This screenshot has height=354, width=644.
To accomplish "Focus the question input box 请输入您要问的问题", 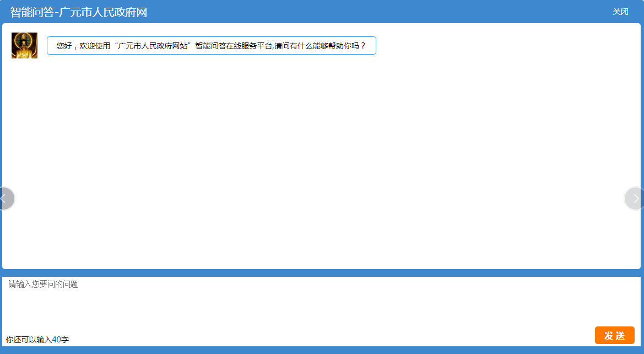I will point(321,304).
